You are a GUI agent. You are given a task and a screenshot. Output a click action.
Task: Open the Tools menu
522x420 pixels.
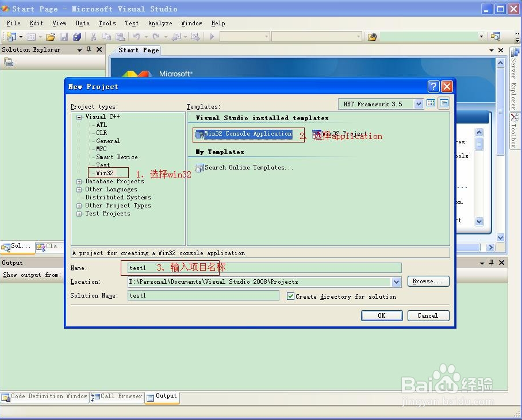[107, 24]
